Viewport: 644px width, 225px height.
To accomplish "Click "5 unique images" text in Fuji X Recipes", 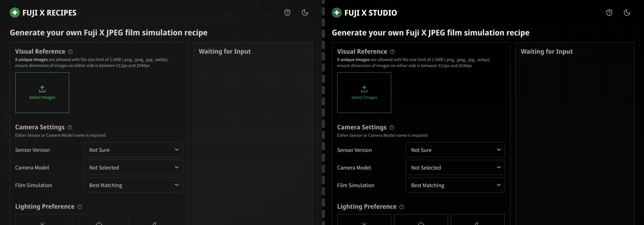I will 31,60.
